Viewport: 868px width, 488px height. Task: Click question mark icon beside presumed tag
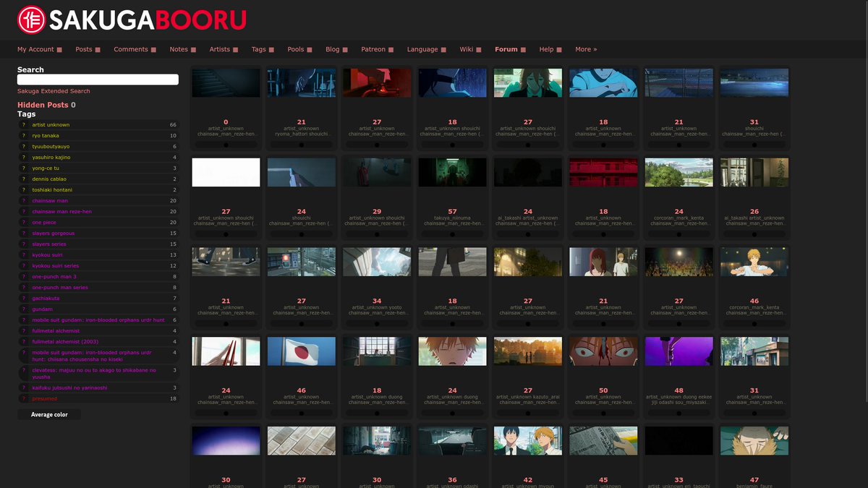24,399
